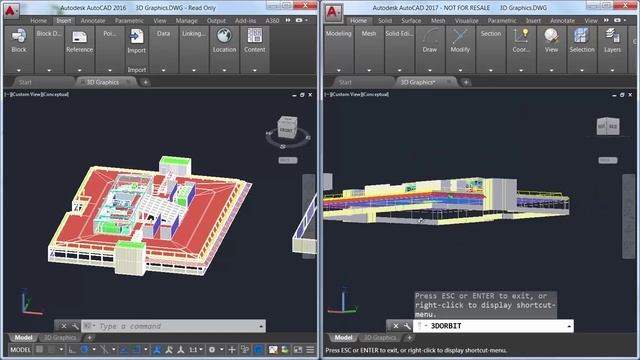Image resolution: width=640 pixels, height=360 pixels.
Task: Toggle Object Snap Tracking in the status bar
Action: tap(123, 350)
